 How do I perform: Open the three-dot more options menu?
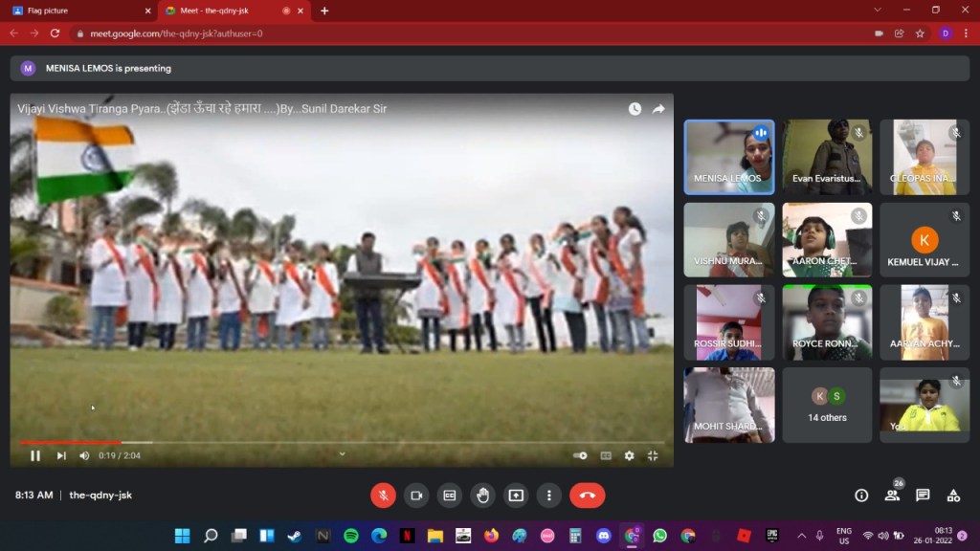point(548,495)
